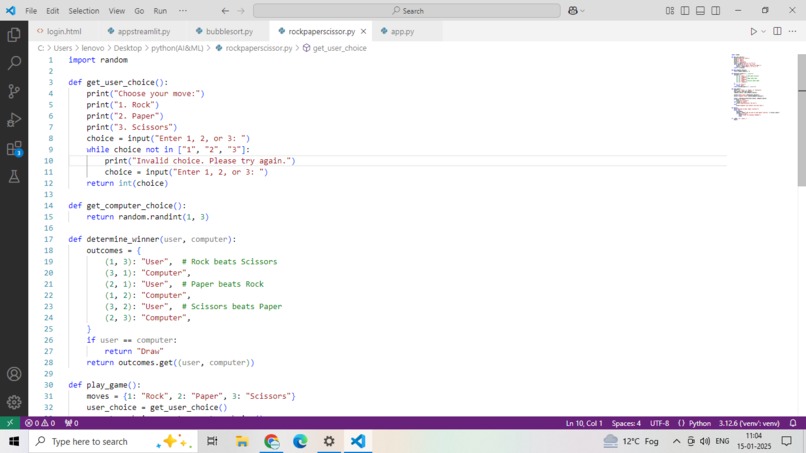Open the View menu
806x453 pixels.
pos(117,11)
